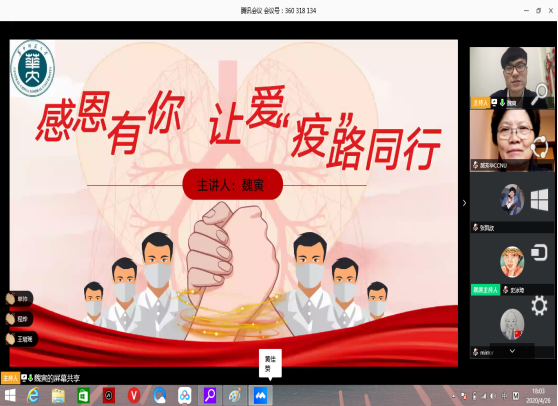Open the Tencent Meeting taskbar icon
Screen dimensions: 558x406
coord(260,395)
